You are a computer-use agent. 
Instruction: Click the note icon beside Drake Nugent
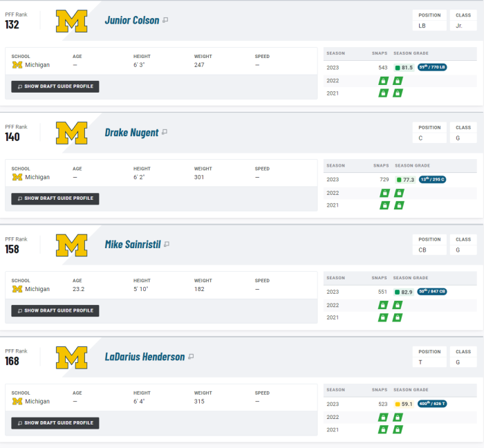(165, 132)
